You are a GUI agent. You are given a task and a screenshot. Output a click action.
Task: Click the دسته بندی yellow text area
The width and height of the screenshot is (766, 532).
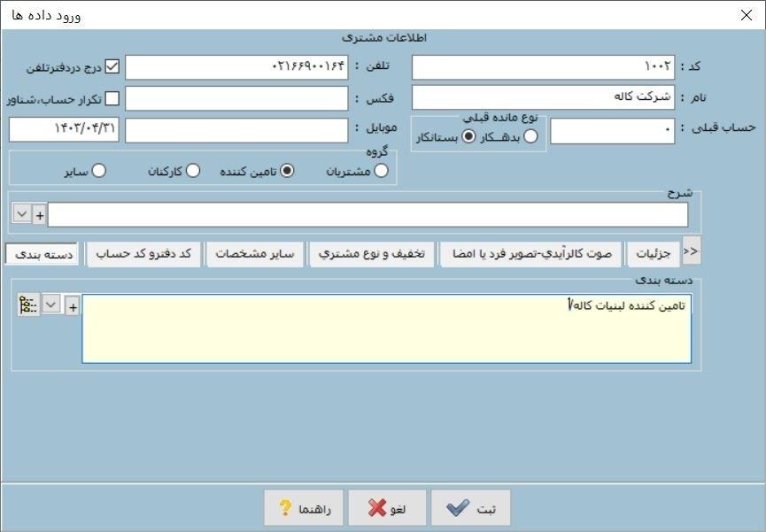(386, 328)
